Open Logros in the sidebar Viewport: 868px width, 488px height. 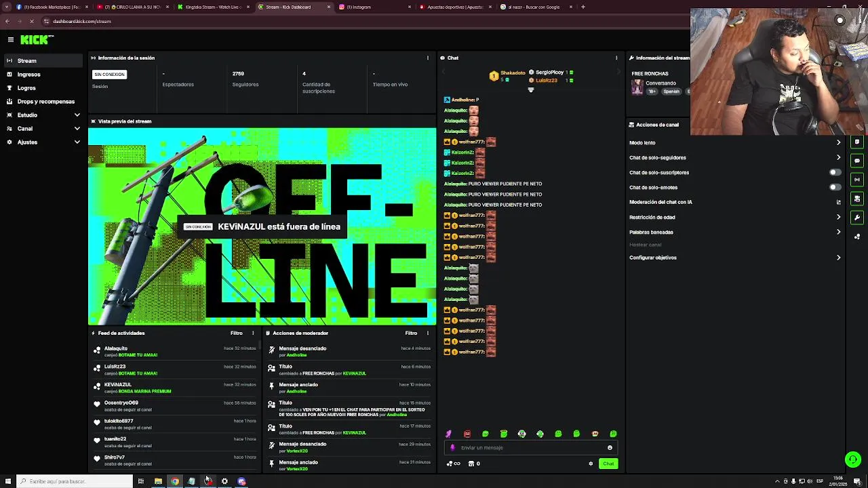[42, 88]
